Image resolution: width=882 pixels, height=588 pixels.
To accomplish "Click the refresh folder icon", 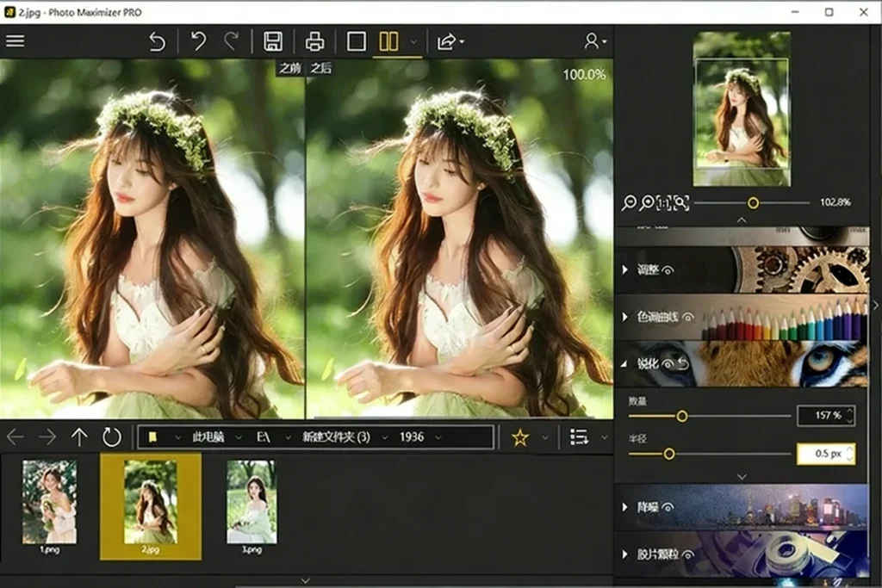I will (x=112, y=437).
